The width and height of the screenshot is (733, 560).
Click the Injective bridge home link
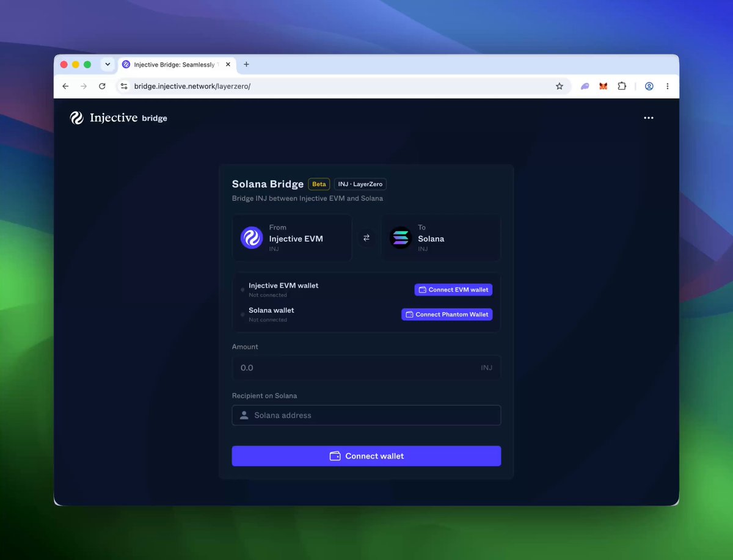(119, 118)
